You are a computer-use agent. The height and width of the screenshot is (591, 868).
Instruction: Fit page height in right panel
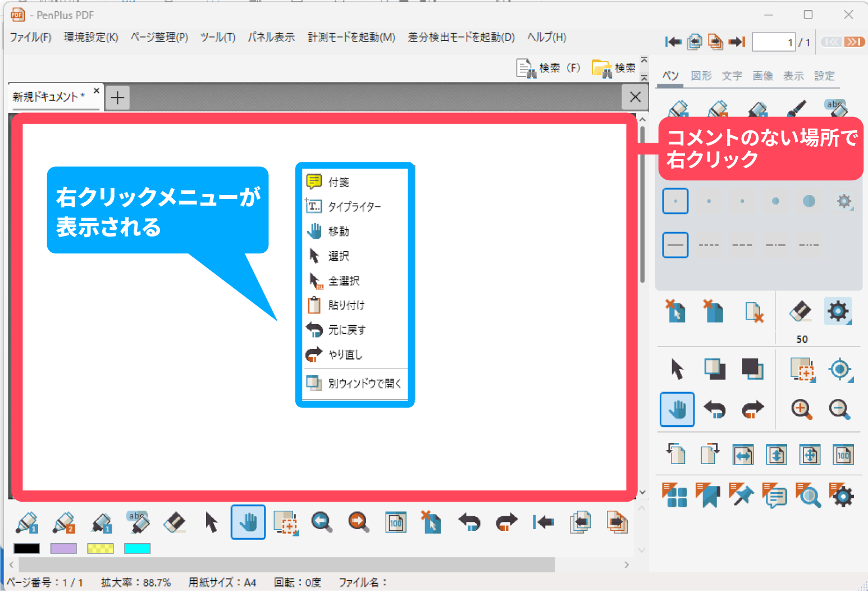coord(776,454)
